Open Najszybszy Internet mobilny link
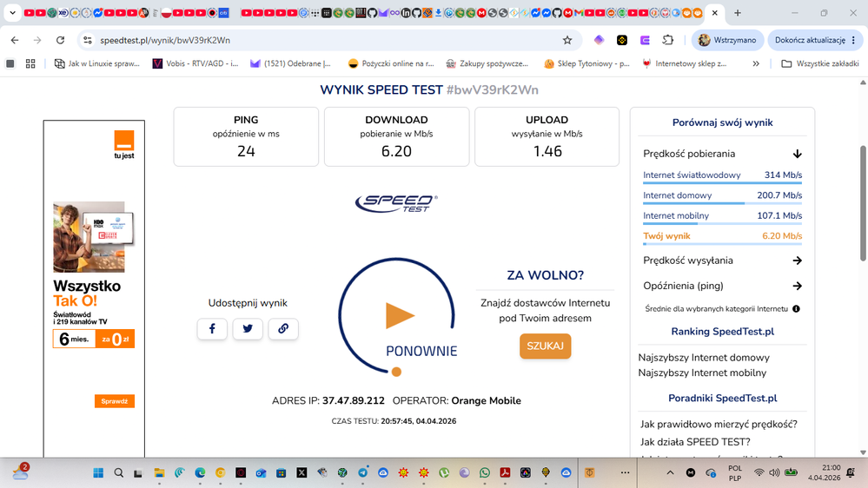Screen dimensions: 868x488 pos(703,373)
